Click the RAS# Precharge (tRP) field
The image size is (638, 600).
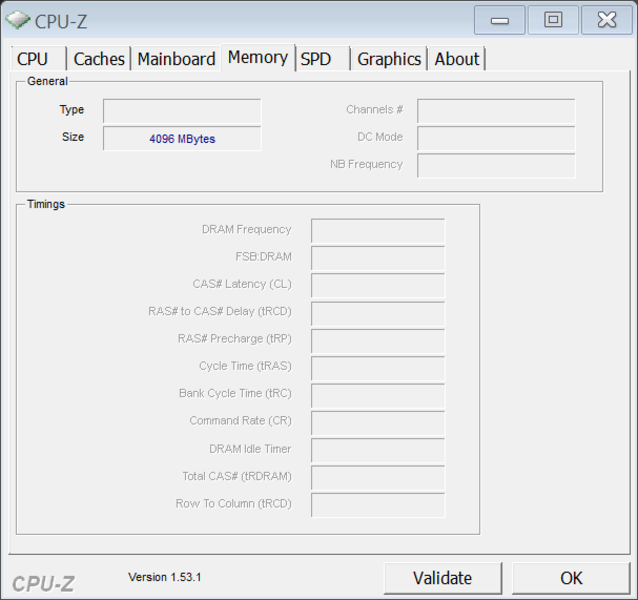[378, 340]
